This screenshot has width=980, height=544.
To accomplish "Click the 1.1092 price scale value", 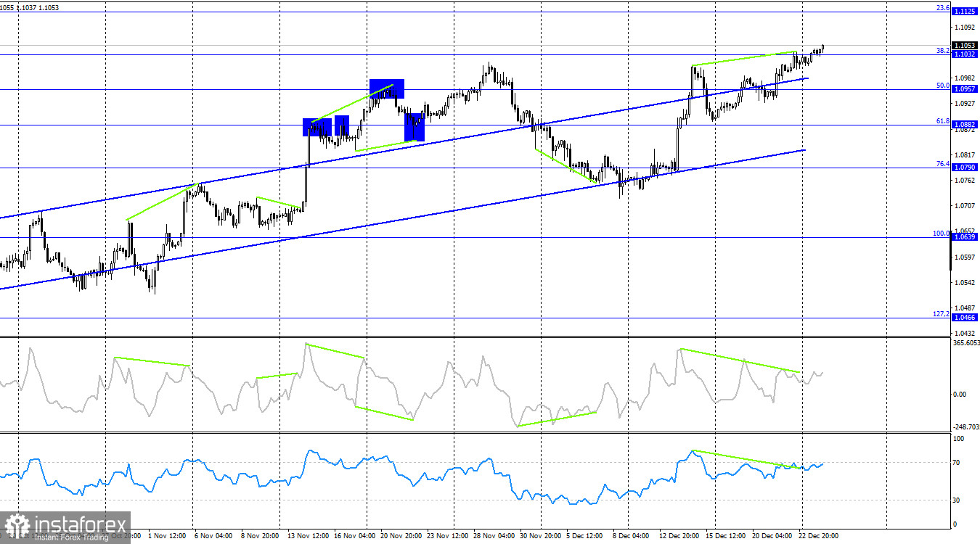I will [965, 28].
